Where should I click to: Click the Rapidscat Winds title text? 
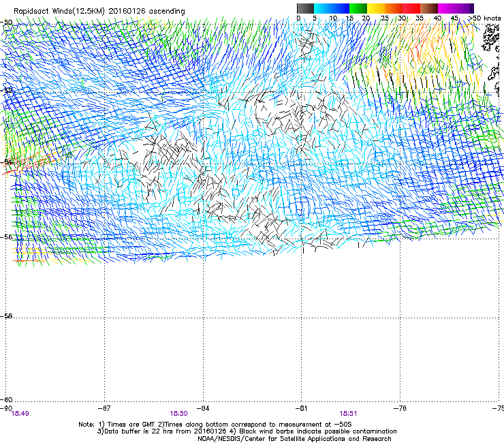[99, 12]
